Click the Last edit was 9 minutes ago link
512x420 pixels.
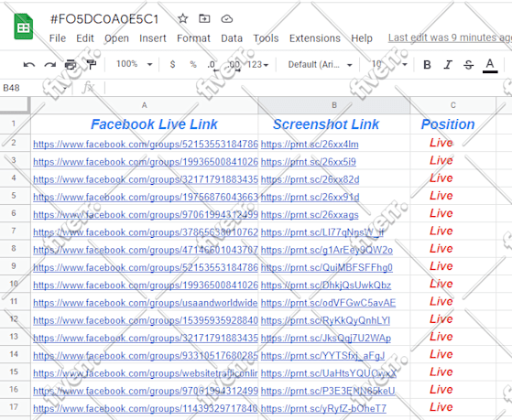tap(450, 38)
